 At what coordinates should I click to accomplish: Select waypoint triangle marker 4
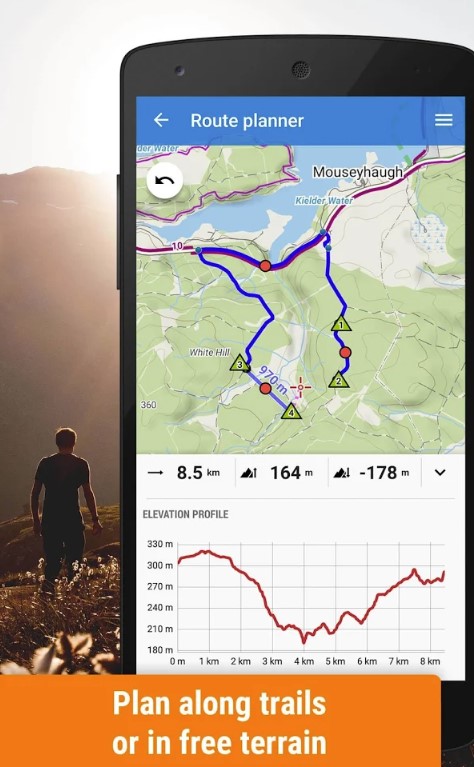[291, 411]
